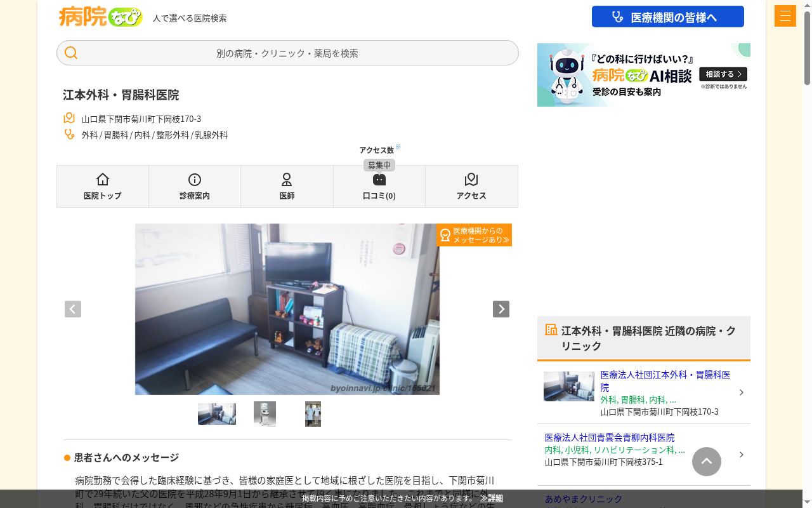Open the 医師 tab
Screen dimensions: 812x508
click(287, 186)
